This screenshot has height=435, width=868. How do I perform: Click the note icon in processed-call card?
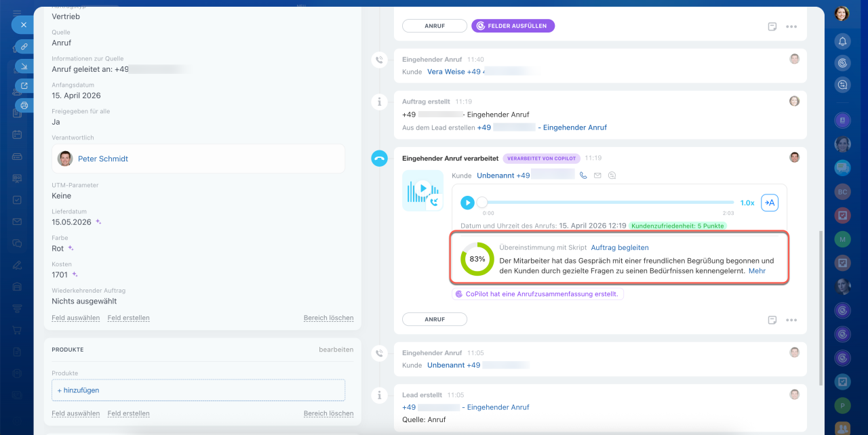(x=772, y=320)
